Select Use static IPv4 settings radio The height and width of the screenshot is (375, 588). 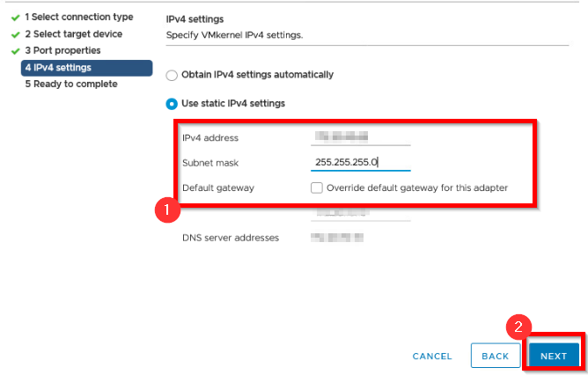172,104
